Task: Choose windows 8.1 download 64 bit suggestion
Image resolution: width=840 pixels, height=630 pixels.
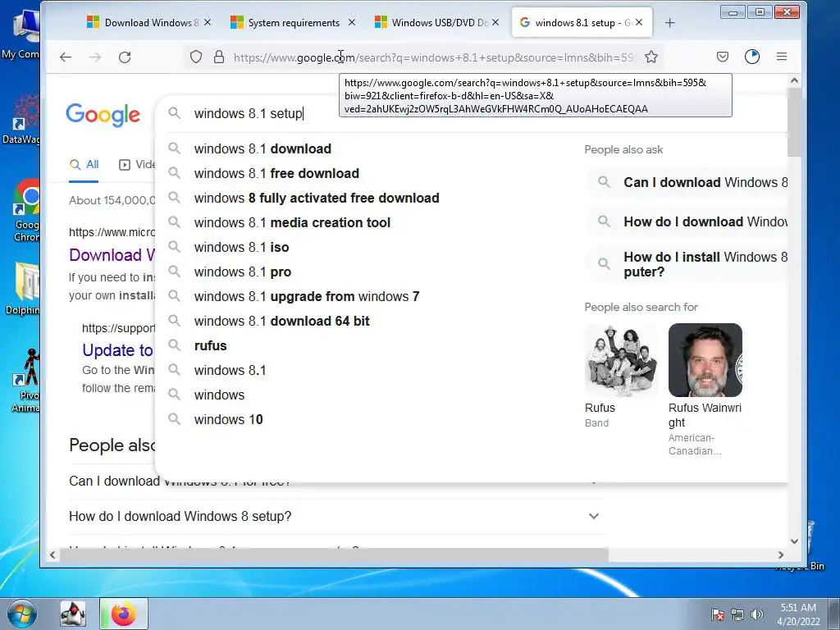Action: coord(282,321)
